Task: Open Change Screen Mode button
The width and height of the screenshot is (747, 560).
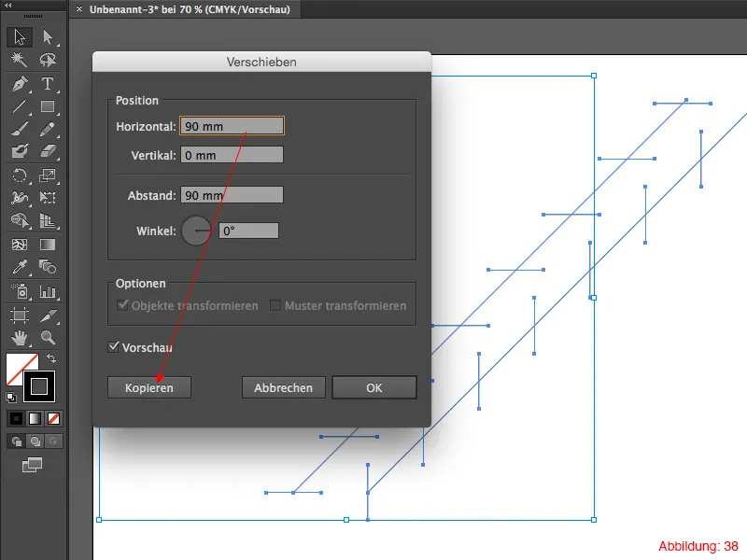Action: (x=33, y=465)
